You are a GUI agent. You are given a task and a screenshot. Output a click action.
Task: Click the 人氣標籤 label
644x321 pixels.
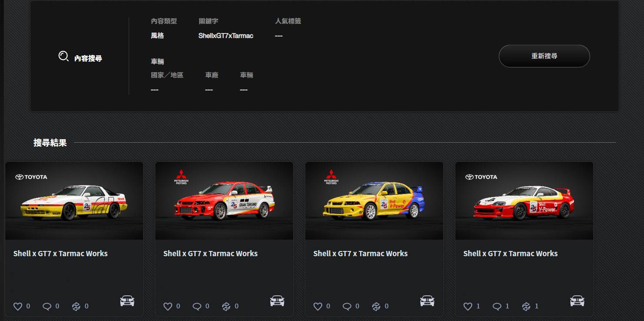288,21
